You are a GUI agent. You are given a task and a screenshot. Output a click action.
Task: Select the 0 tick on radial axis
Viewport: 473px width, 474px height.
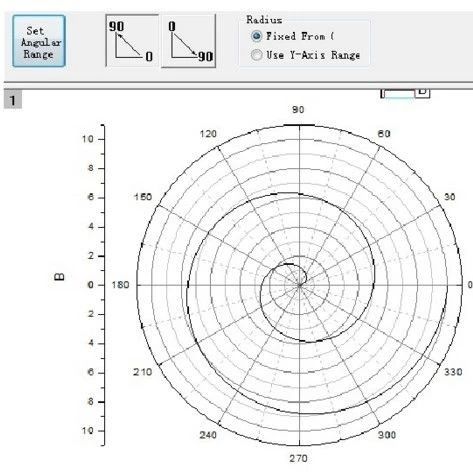click(90, 285)
